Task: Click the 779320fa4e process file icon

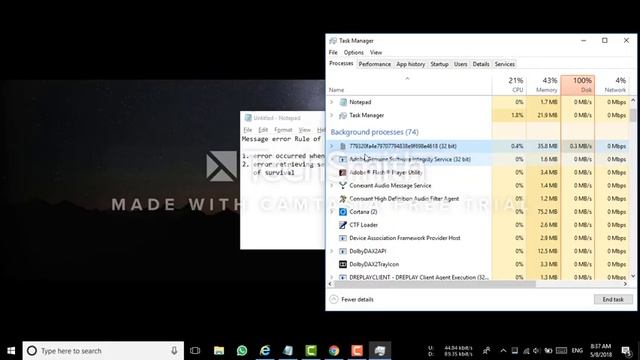Action: (x=343, y=146)
